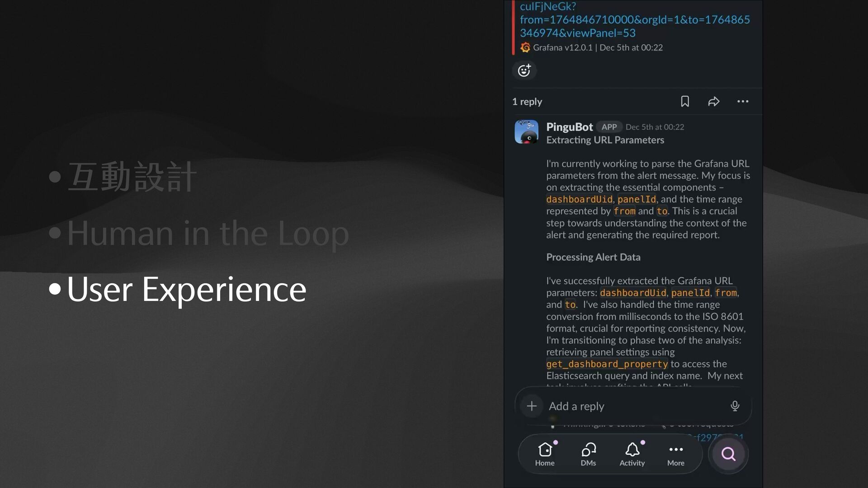Share the message with the forward arrow
The width and height of the screenshot is (868, 488).
713,102
